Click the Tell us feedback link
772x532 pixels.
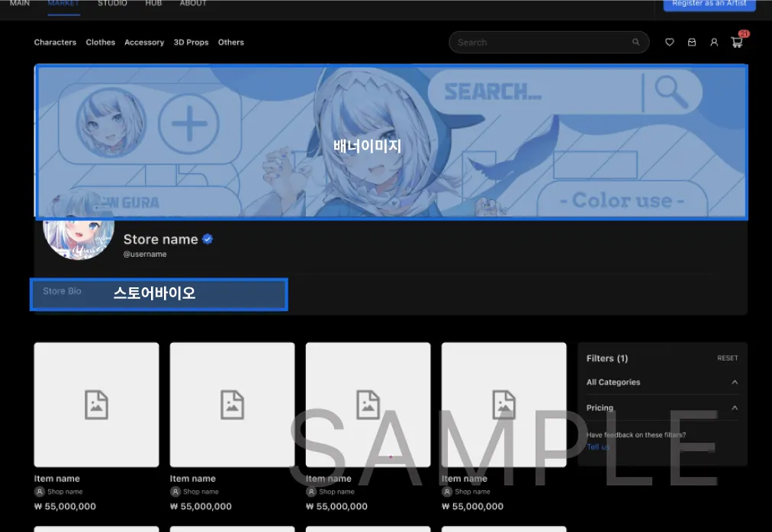pyautogui.click(x=598, y=447)
